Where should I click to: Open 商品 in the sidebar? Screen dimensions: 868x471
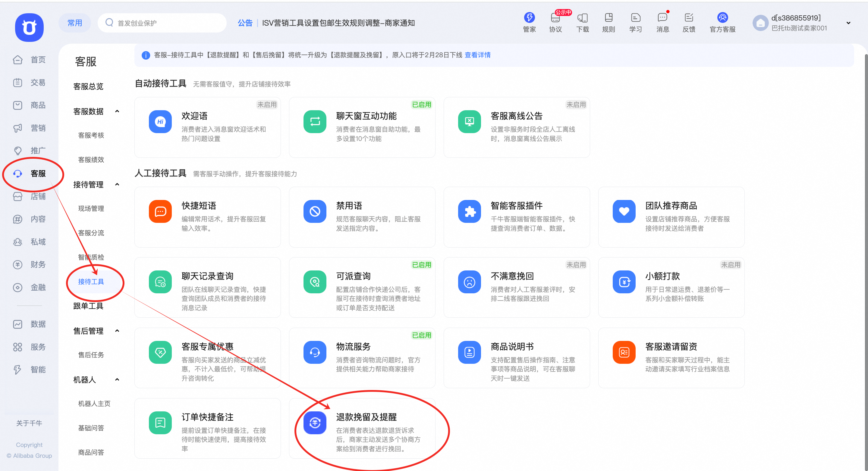coord(29,105)
